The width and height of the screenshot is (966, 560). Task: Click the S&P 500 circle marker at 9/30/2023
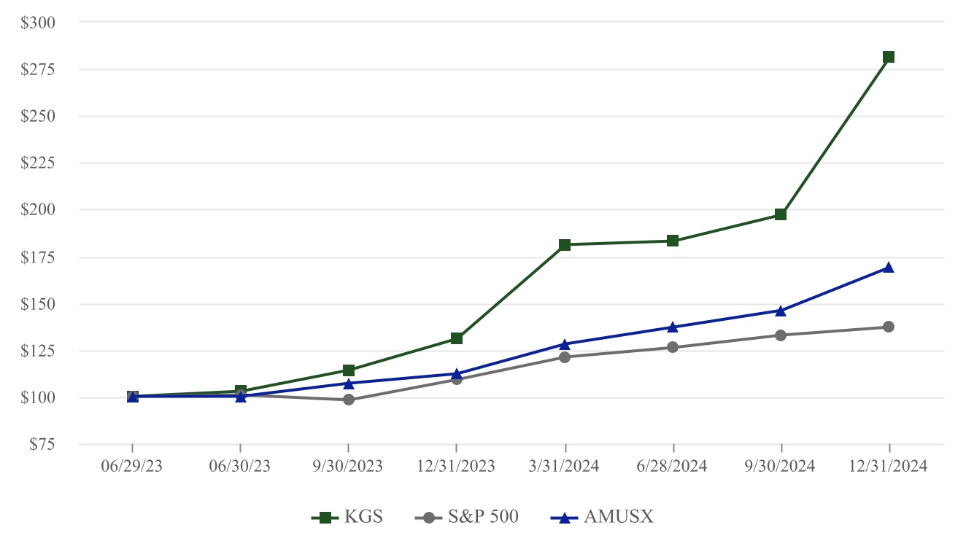pos(349,400)
